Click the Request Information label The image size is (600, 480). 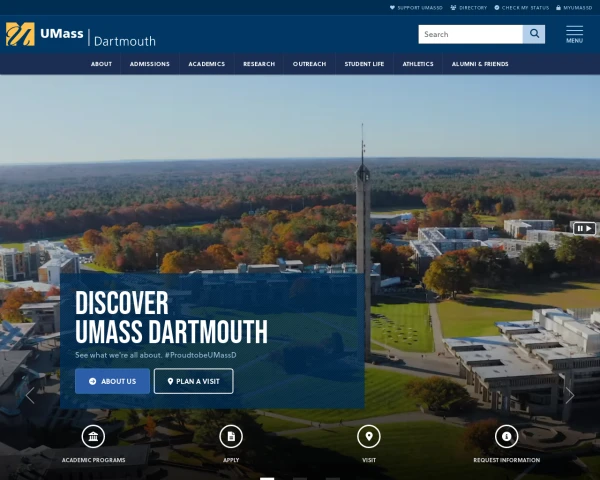click(x=507, y=460)
